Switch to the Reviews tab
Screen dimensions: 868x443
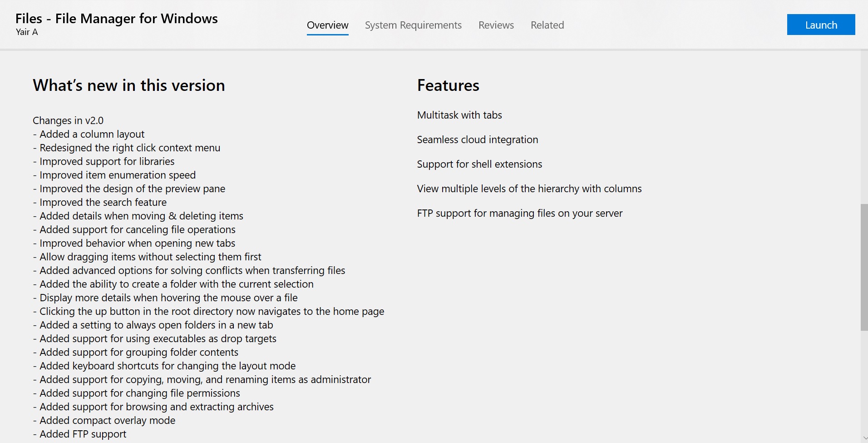point(496,25)
